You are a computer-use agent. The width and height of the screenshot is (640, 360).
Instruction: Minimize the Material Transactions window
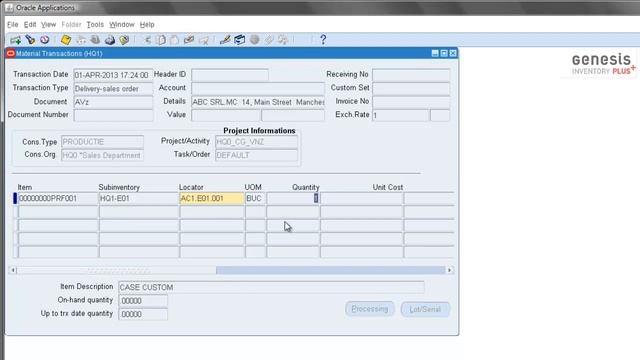pyautogui.click(x=435, y=53)
